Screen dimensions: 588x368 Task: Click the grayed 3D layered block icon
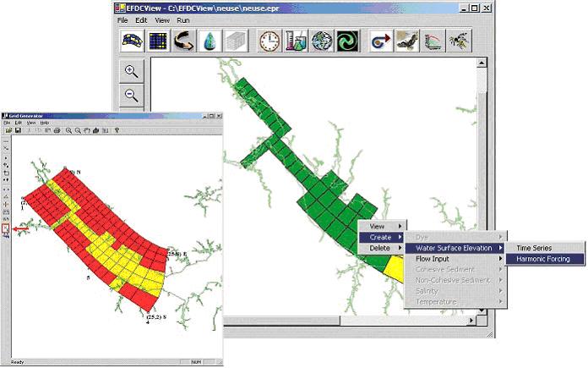click(x=236, y=41)
